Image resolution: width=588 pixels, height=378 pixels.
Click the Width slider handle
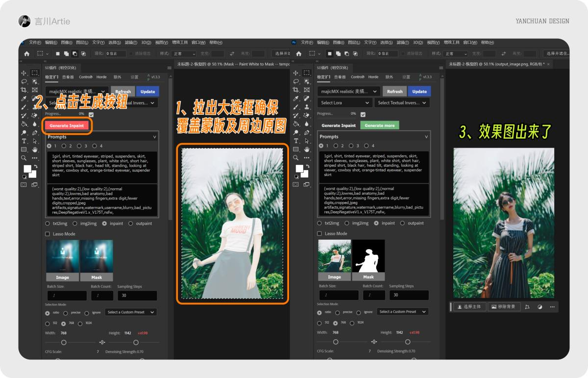point(64,341)
